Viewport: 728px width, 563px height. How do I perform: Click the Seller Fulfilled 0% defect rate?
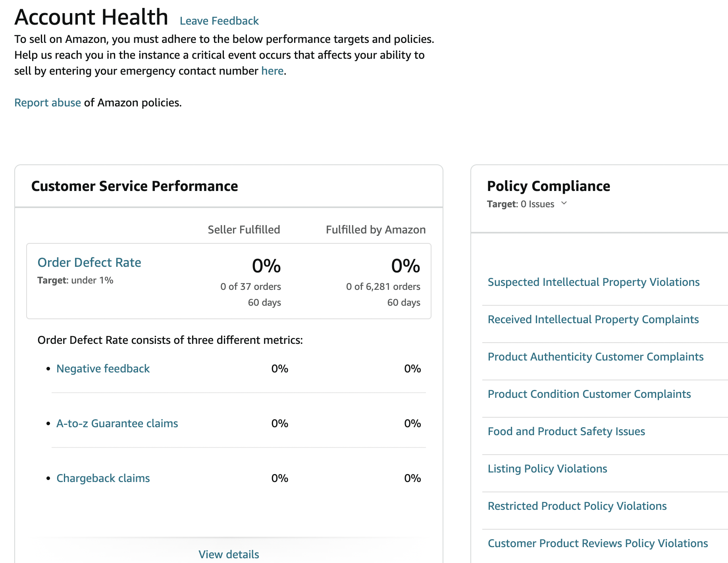(x=266, y=266)
